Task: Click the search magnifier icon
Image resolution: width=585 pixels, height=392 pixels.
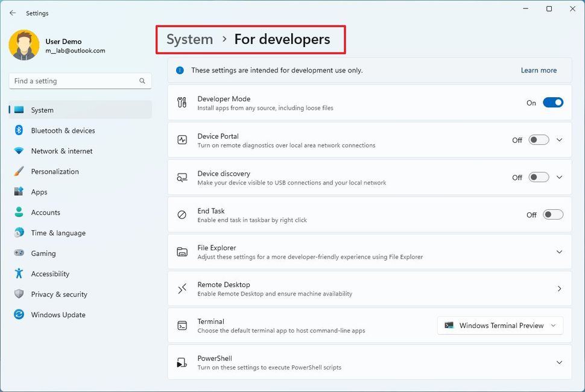Action: pos(142,81)
